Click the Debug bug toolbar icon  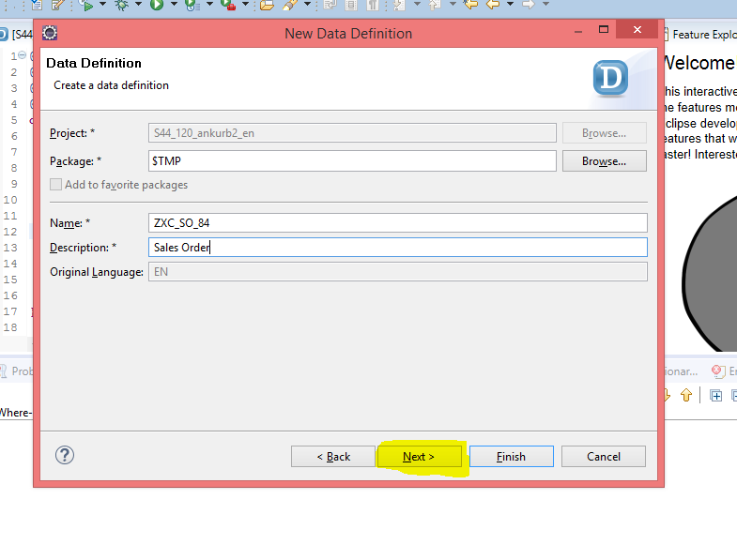click(121, 5)
